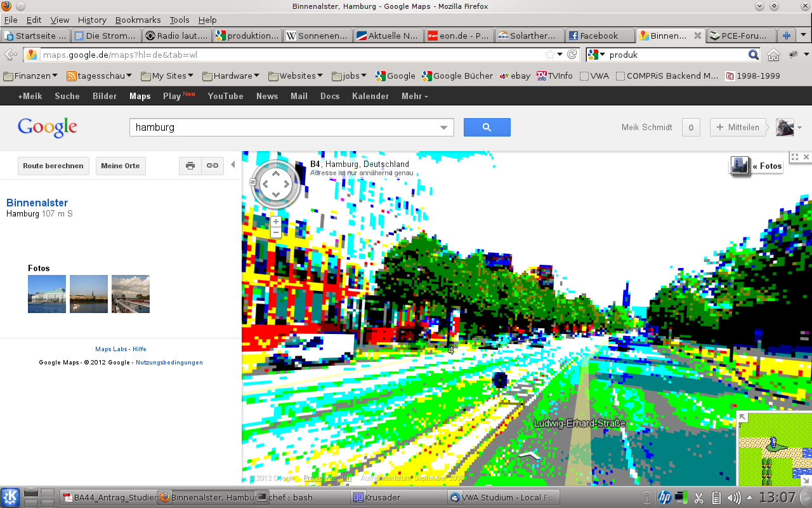Screen dimensions: 812x508
Task: Zoom in with the Street View plus button
Action: 276,222
